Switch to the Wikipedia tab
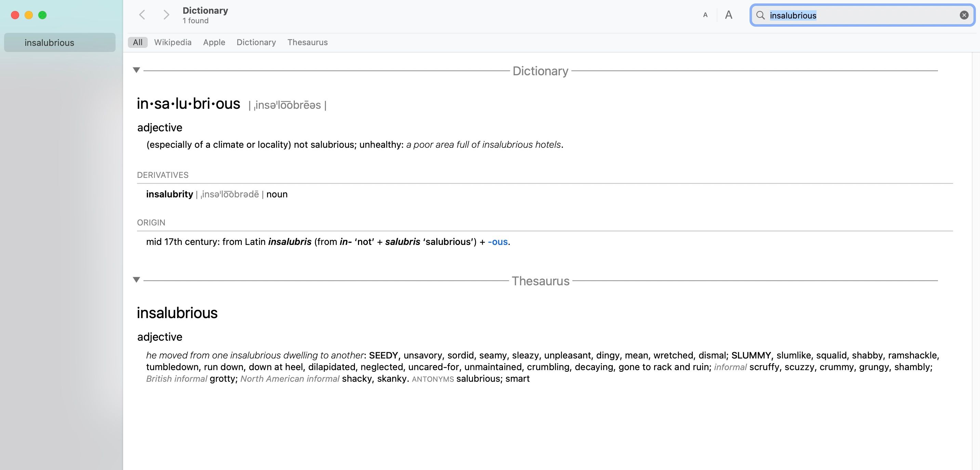The image size is (980, 470). 173,42
